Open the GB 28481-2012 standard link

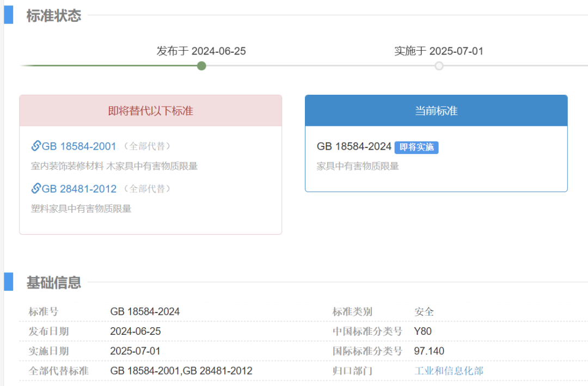(x=78, y=189)
